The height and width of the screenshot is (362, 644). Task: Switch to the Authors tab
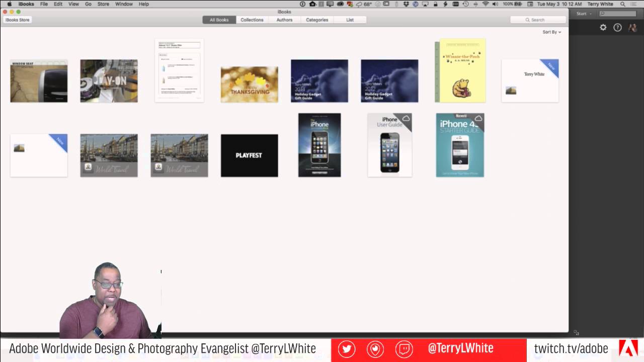(284, 20)
